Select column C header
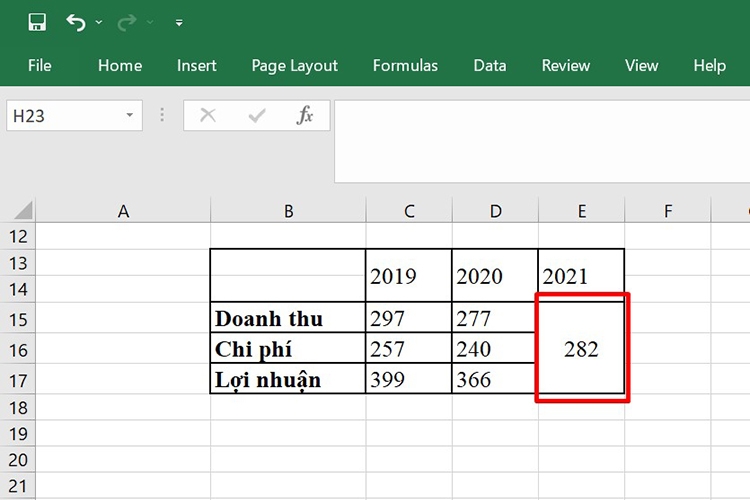Image resolution: width=750 pixels, height=500 pixels. (409, 211)
